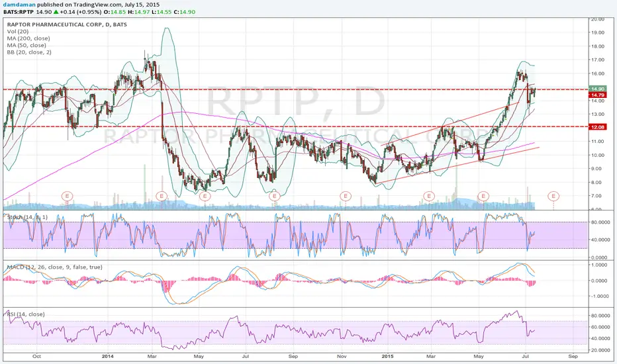
Task: Select the BB (20, close, 2) indicator label
Action: click(29, 52)
